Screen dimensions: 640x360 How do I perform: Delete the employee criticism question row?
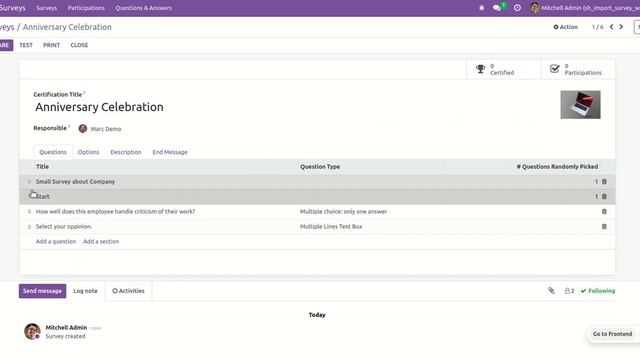[604, 211]
